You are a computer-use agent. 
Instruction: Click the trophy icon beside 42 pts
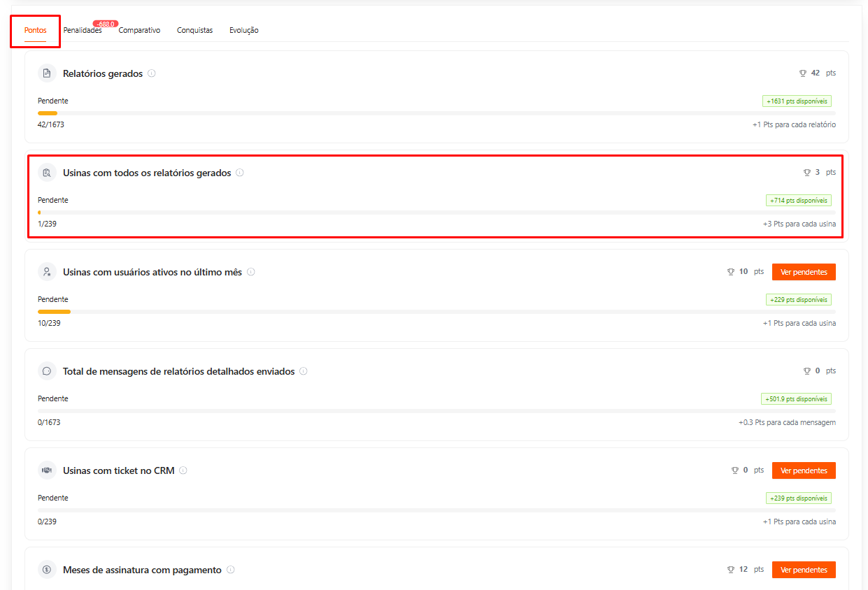803,73
